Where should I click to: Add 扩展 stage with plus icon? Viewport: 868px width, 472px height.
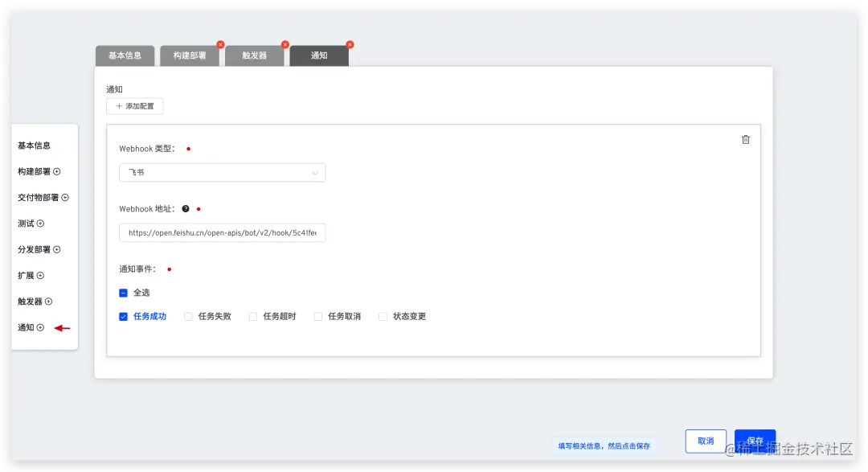coord(40,276)
